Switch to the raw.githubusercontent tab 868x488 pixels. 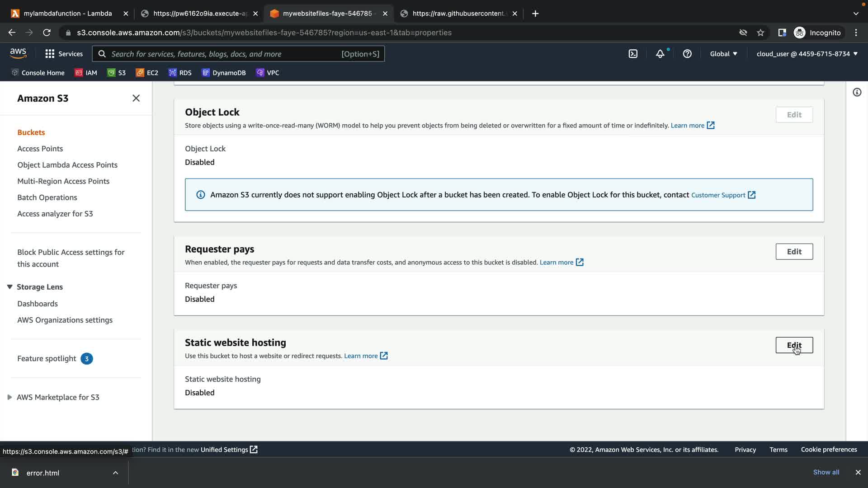pos(457,14)
